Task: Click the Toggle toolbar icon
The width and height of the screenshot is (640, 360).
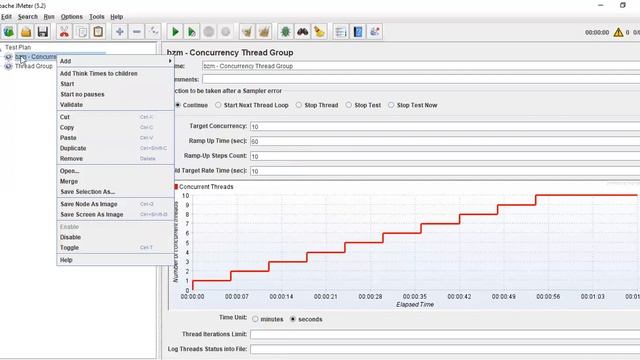Action: click(x=154, y=31)
